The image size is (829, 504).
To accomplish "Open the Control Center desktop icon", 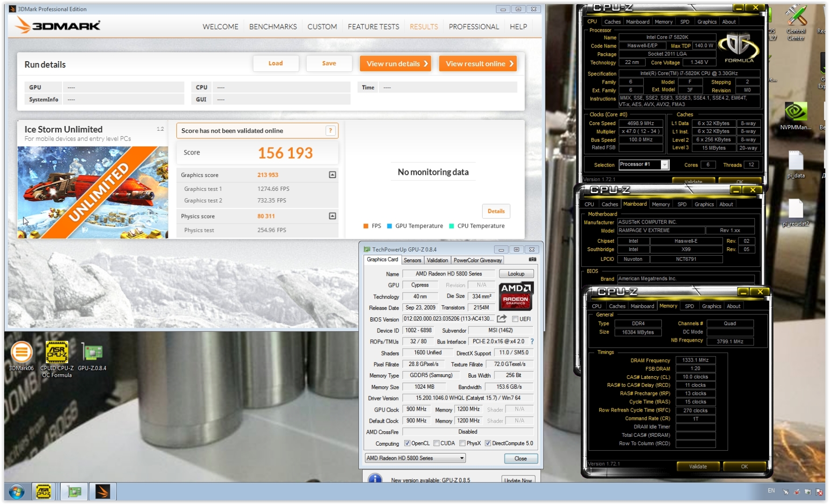I will (796, 23).
